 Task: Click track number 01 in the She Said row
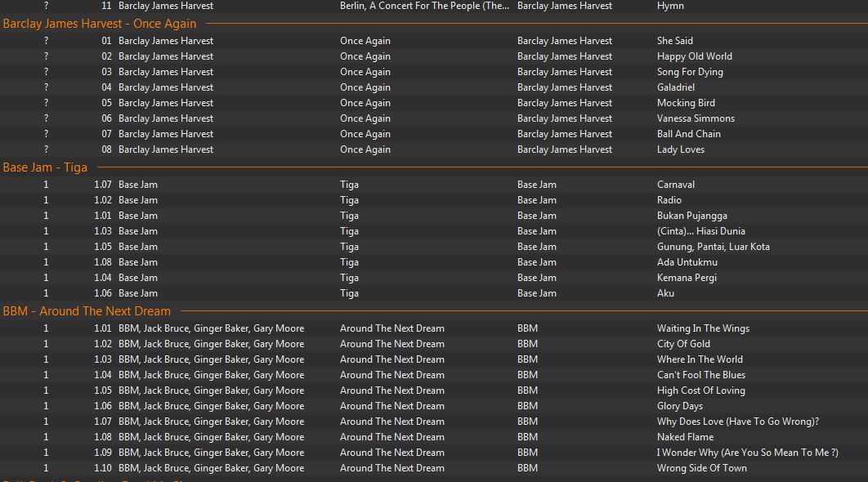[106, 41]
